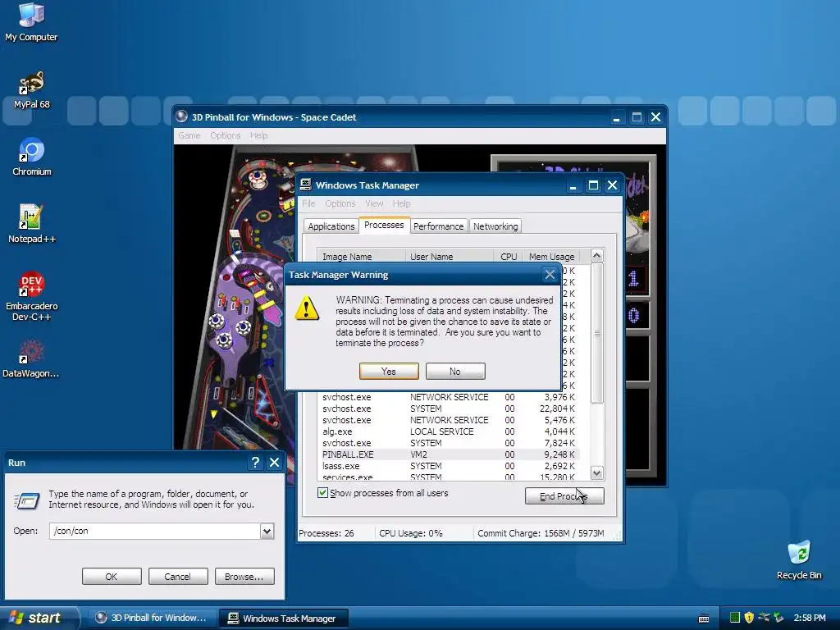Select the lsass.exe process row
Screen dimensions: 840x630
pos(449,466)
